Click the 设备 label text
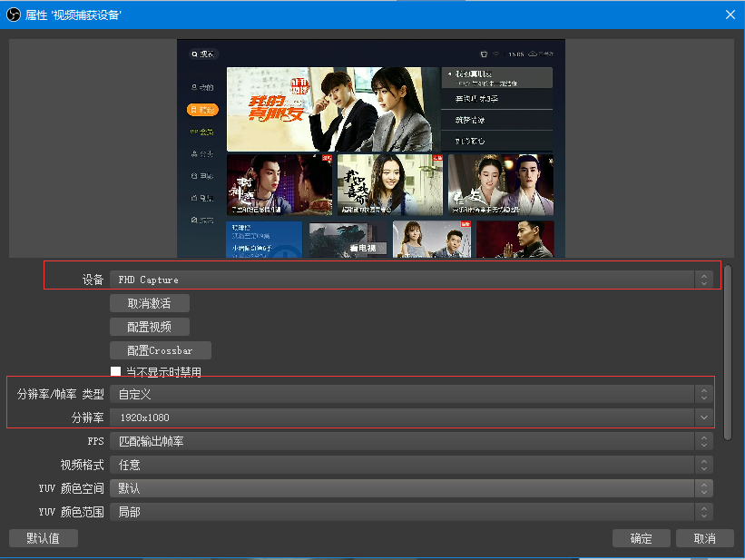The height and width of the screenshot is (560, 745). tap(93, 280)
